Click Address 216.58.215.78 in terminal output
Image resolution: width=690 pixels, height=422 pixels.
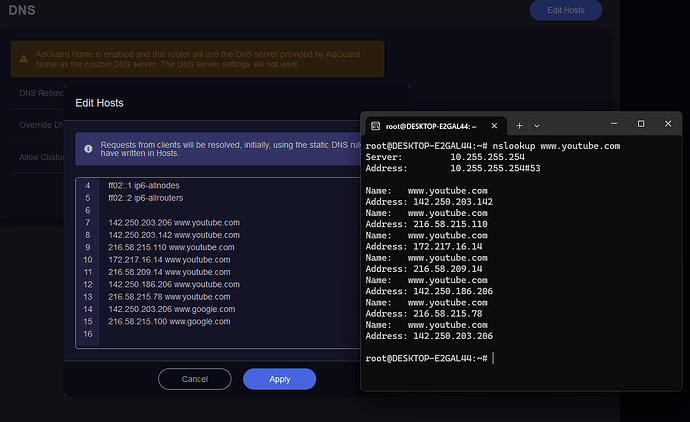point(424,314)
